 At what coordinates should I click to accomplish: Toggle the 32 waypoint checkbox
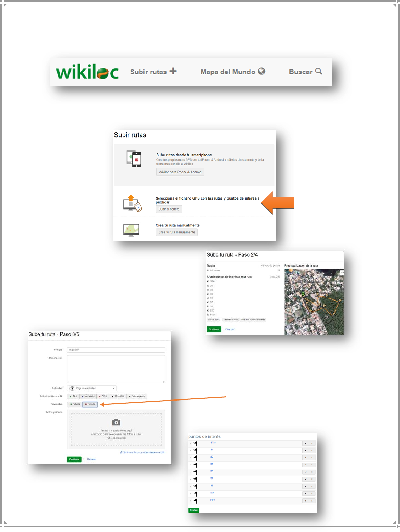coord(208,290)
